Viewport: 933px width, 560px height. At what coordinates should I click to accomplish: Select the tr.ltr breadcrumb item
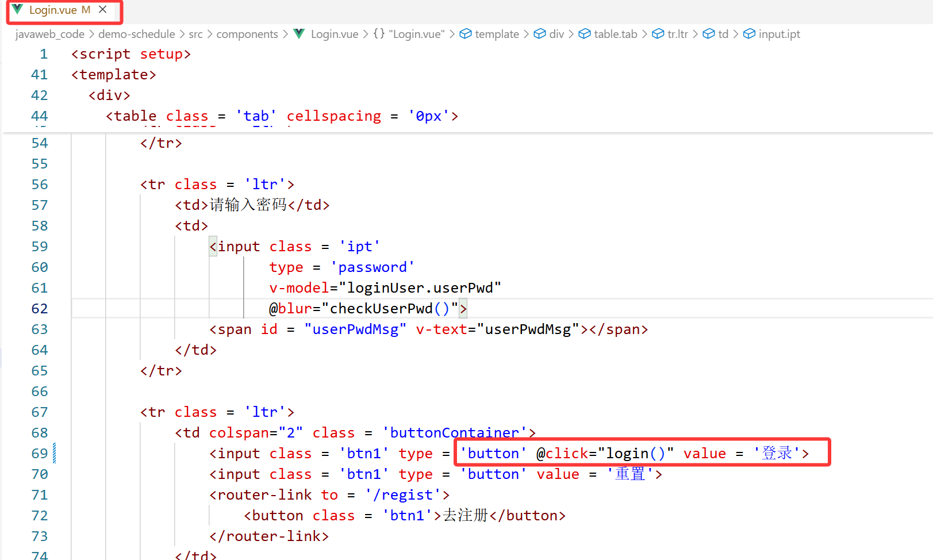678,34
